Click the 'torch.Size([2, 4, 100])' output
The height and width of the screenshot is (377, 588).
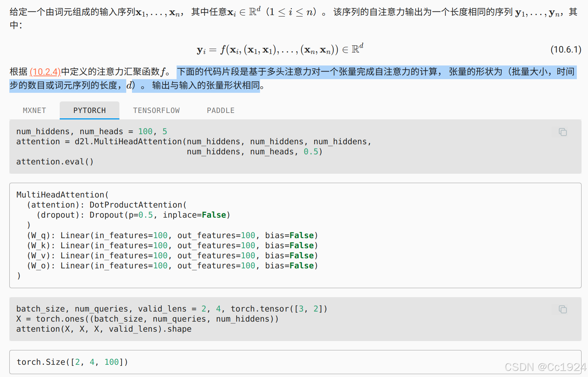[x=72, y=362]
